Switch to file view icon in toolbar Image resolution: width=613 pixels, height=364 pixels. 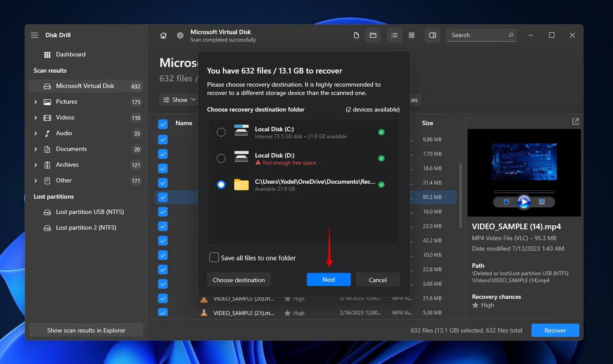[x=356, y=35]
